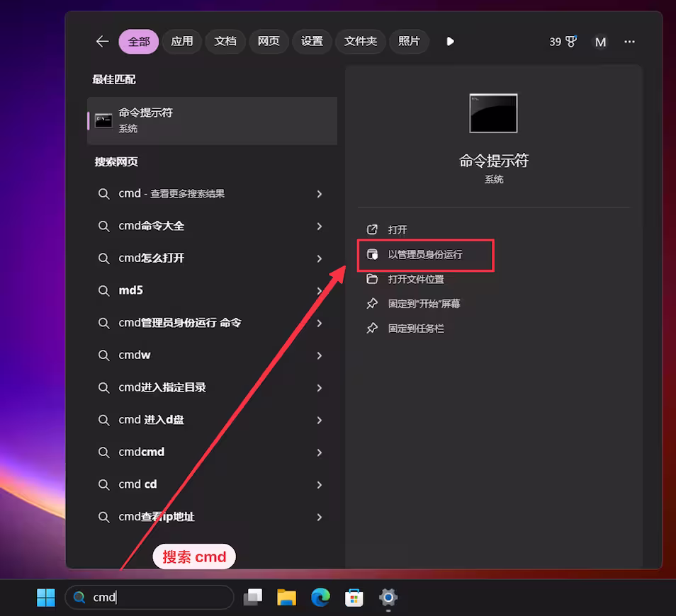Viewport: 676px width, 616px height.
Task: Click the back arrow in search panel
Action: tap(102, 42)
